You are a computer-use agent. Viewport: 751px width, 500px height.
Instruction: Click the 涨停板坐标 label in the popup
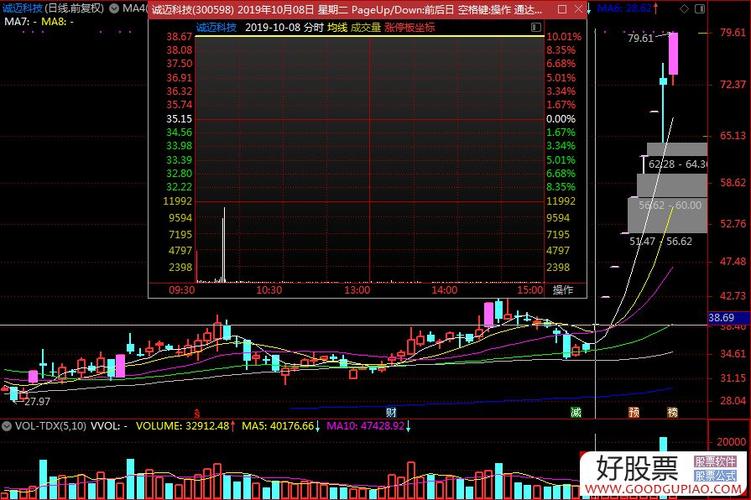[410, 27]
